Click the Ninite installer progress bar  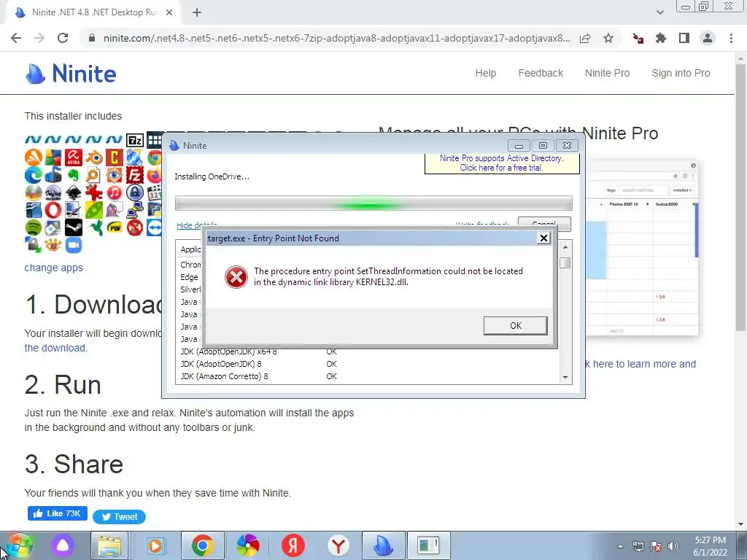[373, 203]
